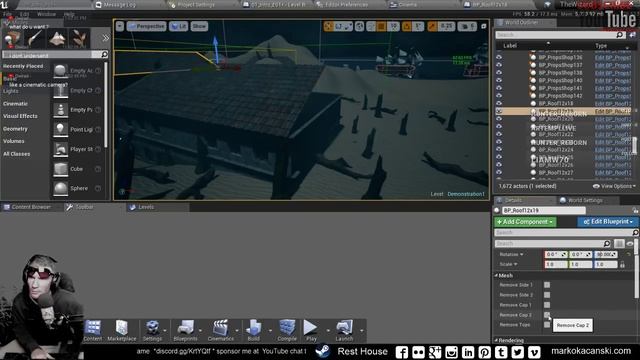Open the Content browser toolbar button
Screen dimensions: 640x360
(x=93, y=330)
